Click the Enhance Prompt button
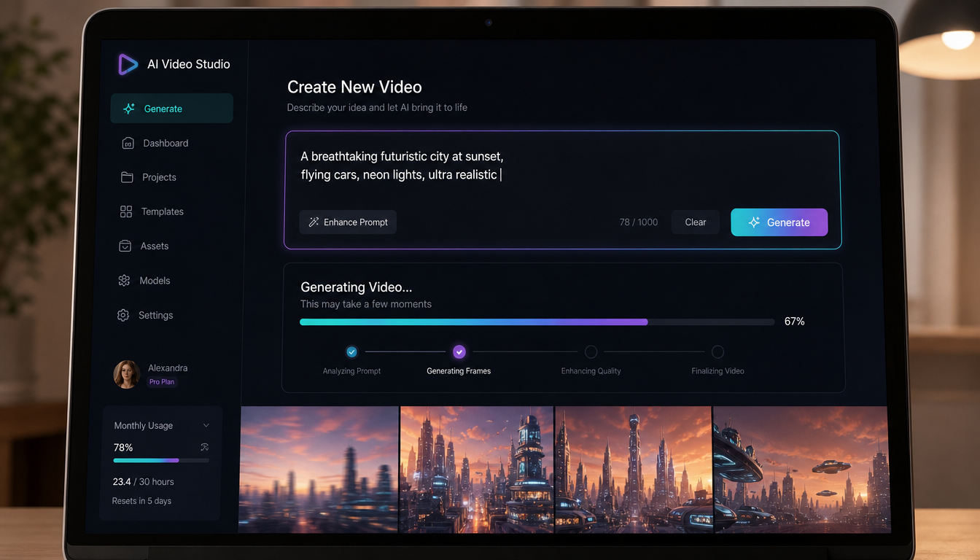This screenshot has width=980, height=560. point(348,222)
